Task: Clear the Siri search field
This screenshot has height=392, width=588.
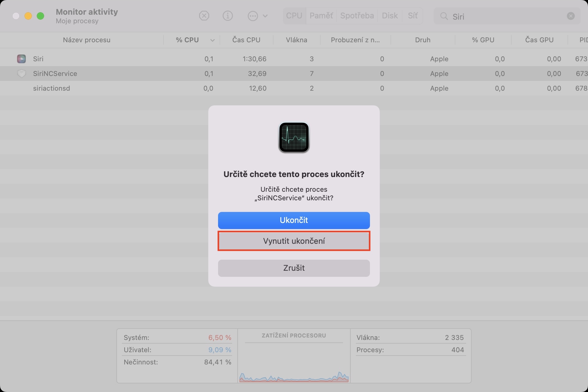Action: pyautogui.click(x=571, y=16)
